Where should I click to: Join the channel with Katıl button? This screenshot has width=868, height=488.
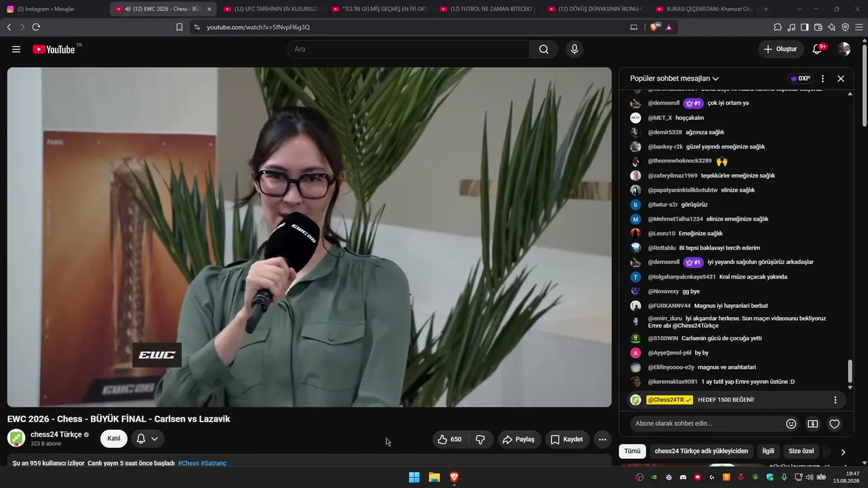(x=114, y=439)
